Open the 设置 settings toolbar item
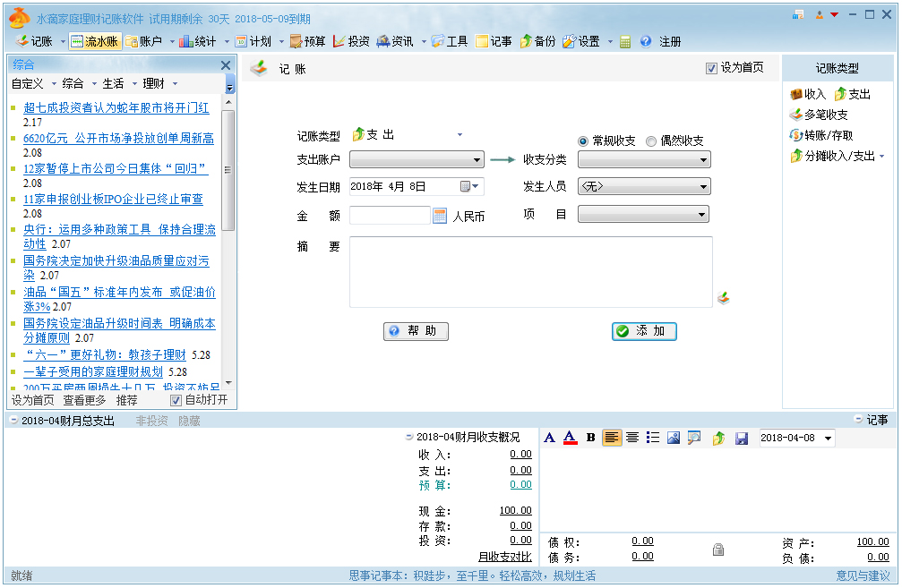902x588 pixels. click(x=581, y=41)
